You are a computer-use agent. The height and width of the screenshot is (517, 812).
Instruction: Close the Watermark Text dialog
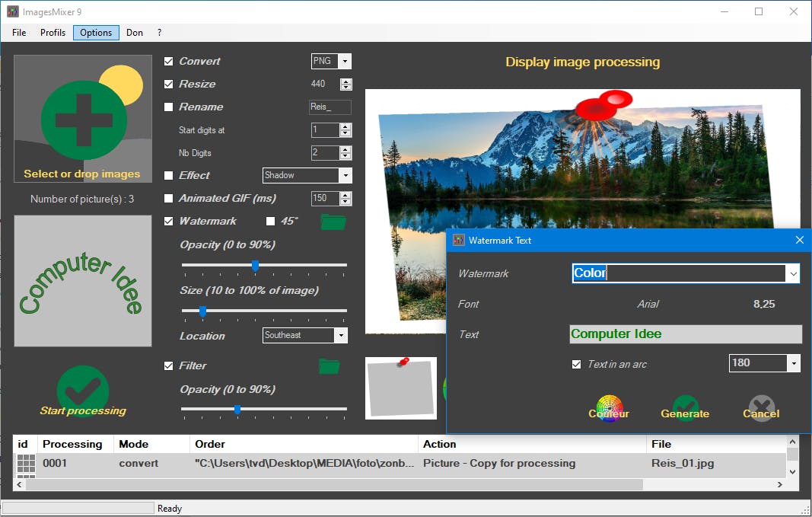click(x=800, y=240)
